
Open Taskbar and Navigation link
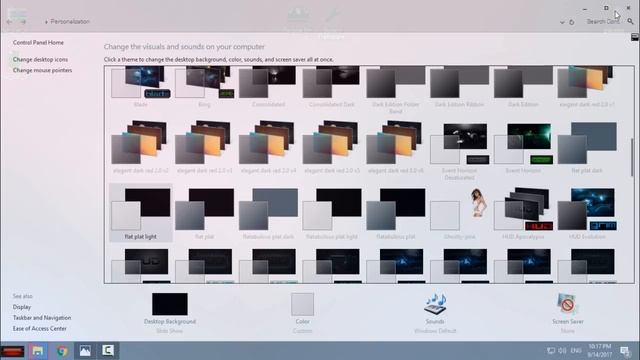[42, 318]
